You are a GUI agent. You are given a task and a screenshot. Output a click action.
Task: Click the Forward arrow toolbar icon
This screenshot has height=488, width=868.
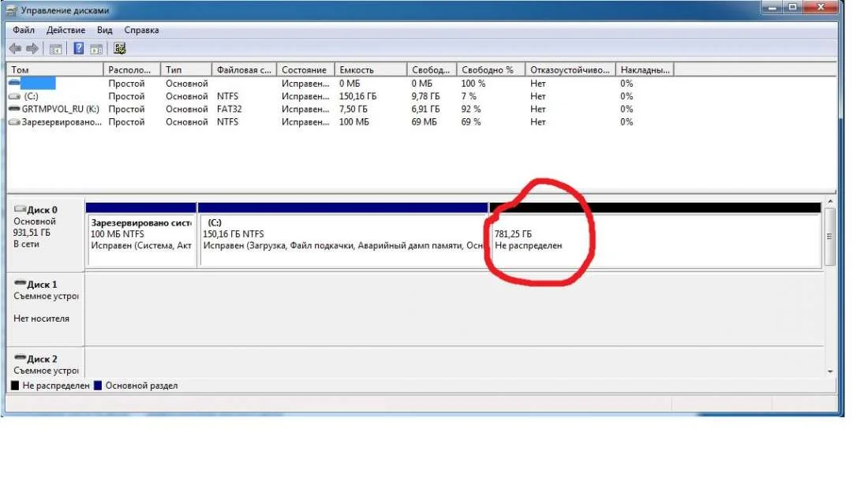click(32, 49)
